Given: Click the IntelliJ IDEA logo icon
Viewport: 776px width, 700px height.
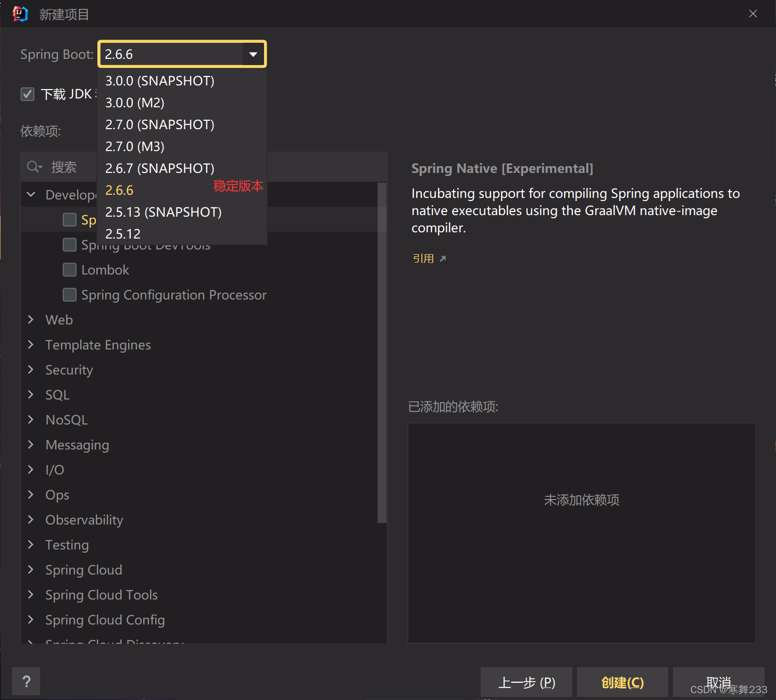Looking at the screenshot, I should 20,14.
